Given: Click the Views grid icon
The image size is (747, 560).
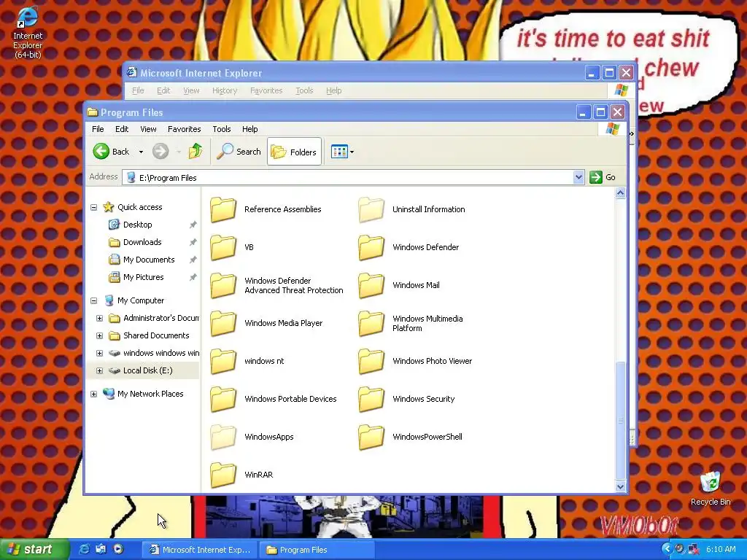Looking at the screenshot, I should coord(339,152).
